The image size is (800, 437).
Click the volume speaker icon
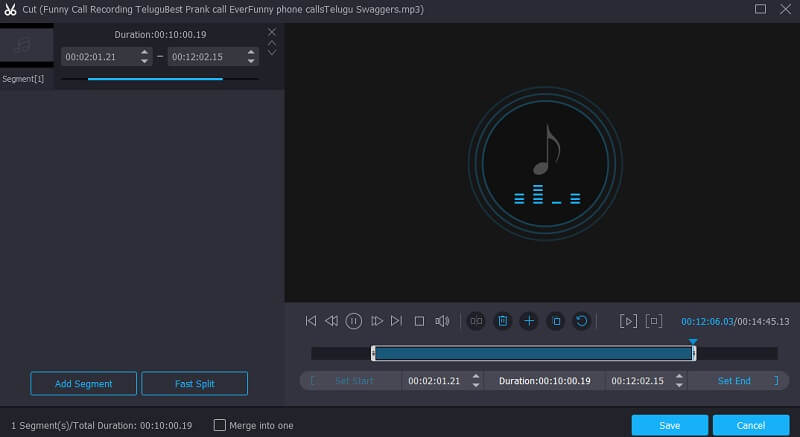(442, 321)
